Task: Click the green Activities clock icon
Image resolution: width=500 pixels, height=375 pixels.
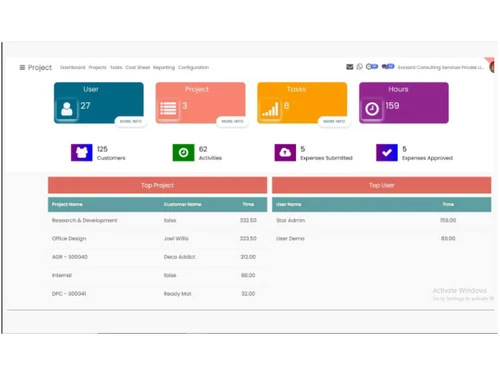Action: pos(183,153)
